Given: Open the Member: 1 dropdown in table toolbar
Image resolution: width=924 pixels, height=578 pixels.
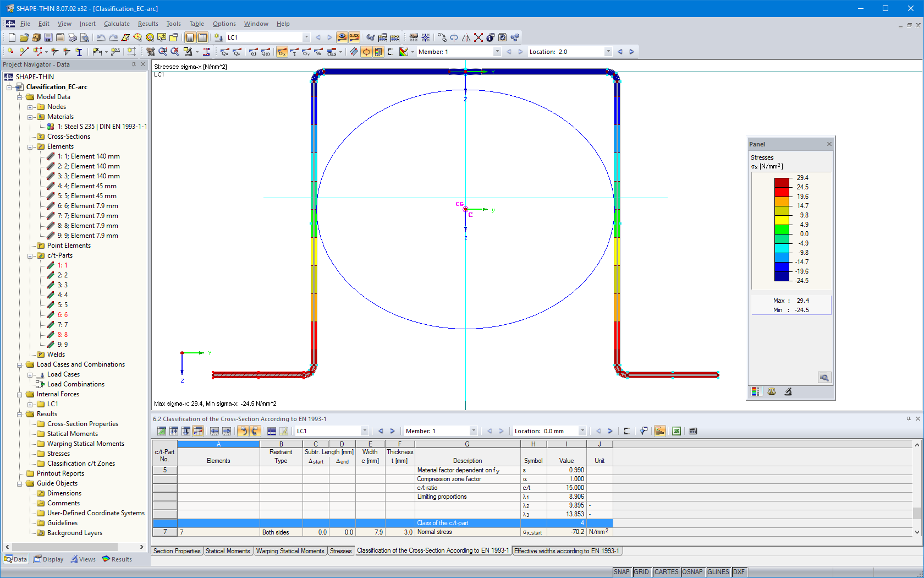Looking at the screenshot, I should (474, 431).
